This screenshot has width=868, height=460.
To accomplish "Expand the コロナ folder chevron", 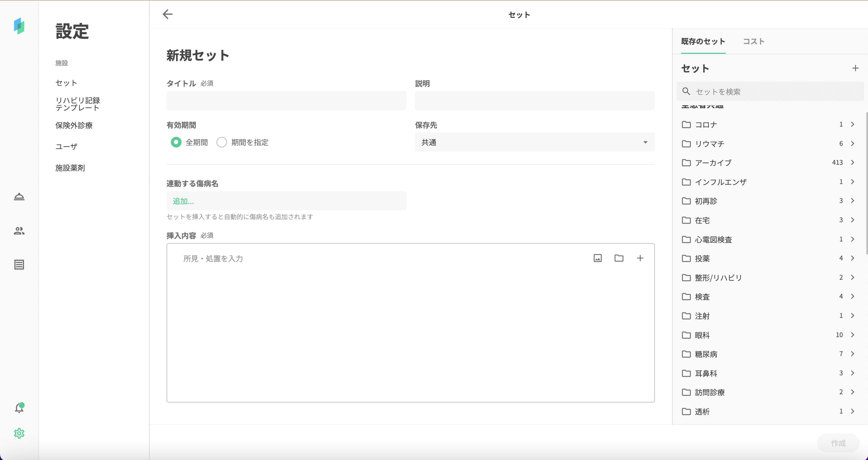I will pos(852,125).
